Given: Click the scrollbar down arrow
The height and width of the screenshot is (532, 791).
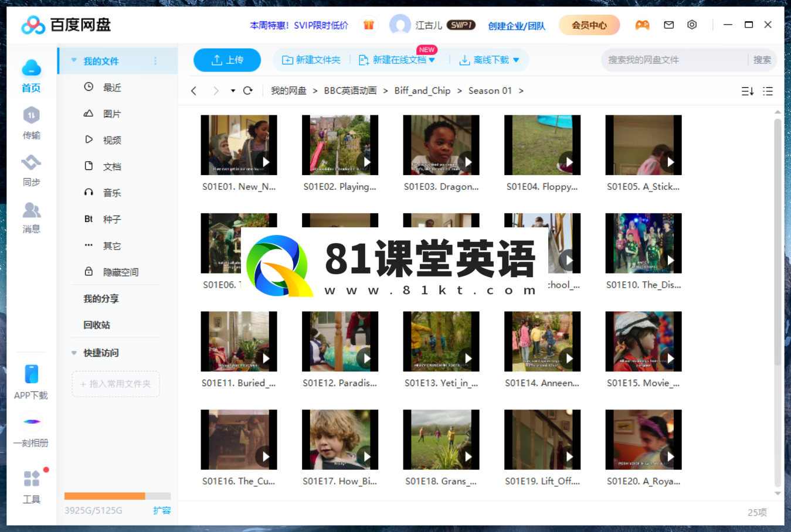Looking at the screenshot, I should coord(778,493).
